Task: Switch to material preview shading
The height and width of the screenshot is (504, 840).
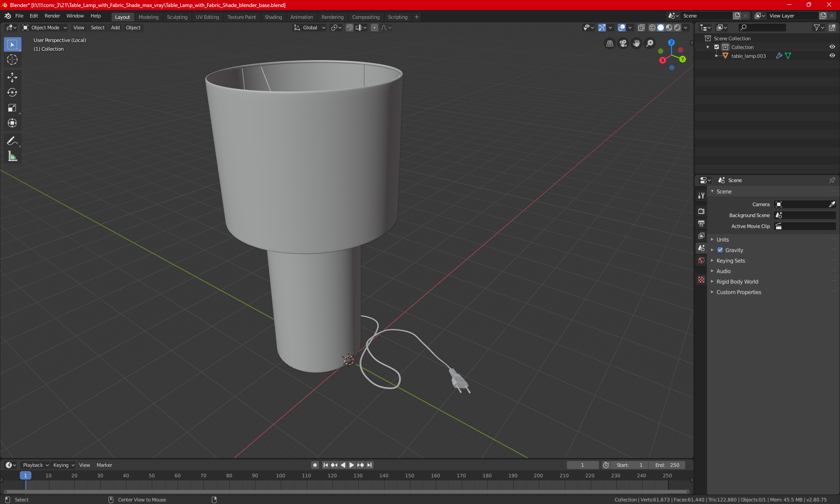Action: pos(669,28)
